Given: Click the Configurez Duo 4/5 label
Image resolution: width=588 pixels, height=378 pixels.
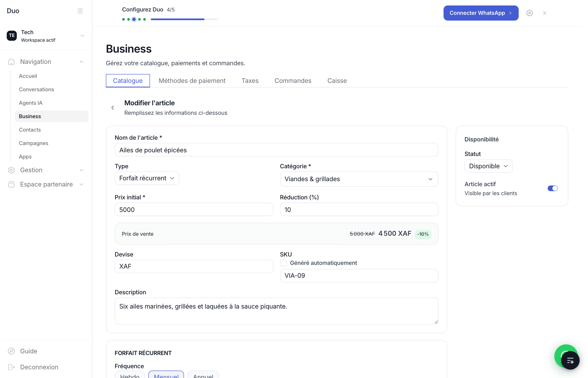Looking at the screenshot, I should pyautogui.click(x=148, y=10).
